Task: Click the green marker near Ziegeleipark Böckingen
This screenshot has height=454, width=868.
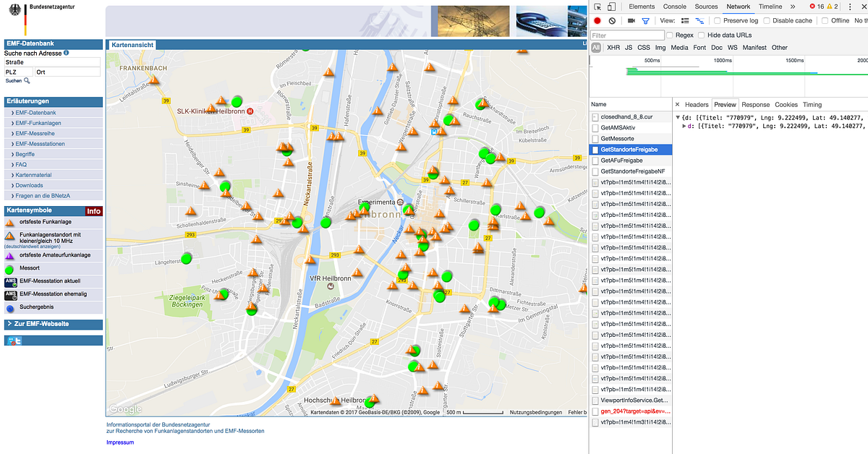Action: [224, 294]
